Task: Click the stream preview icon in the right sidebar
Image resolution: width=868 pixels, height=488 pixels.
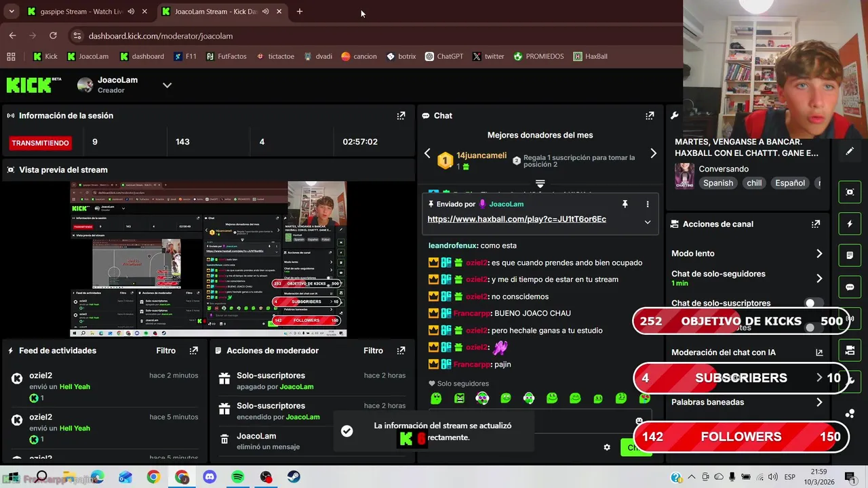Action: coord(850,192)
